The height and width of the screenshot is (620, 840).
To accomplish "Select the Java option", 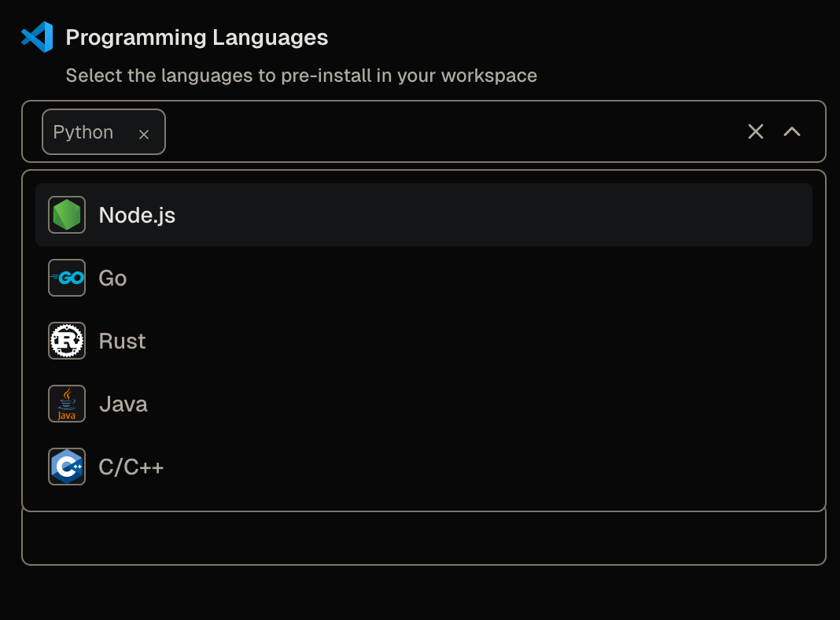I will click(x=424, y=404).
